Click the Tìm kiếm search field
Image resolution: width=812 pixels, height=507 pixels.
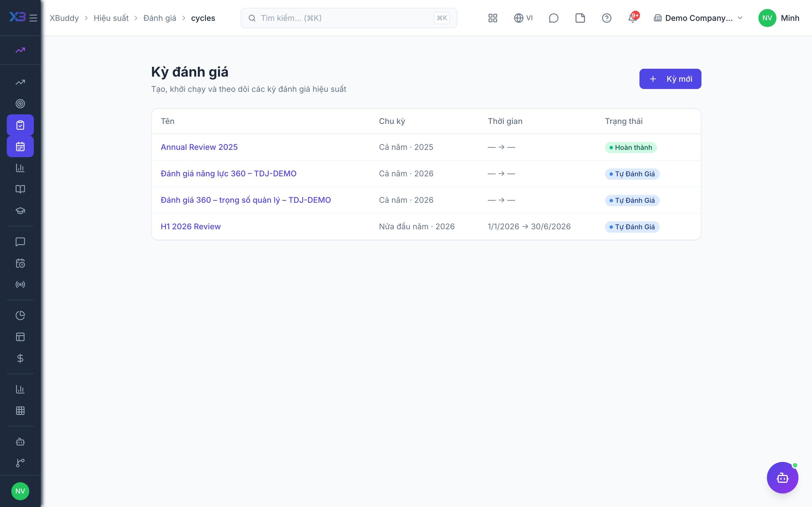(x=348, y=18)
